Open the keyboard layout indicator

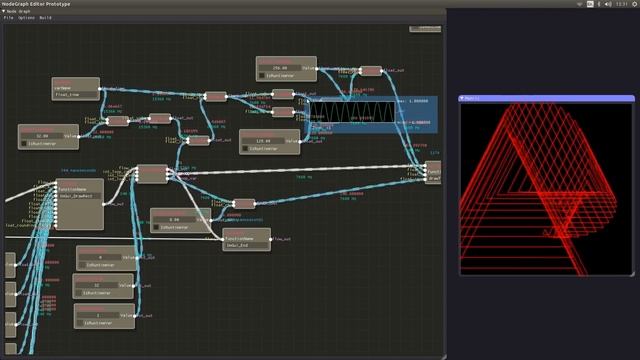[590, 4]
